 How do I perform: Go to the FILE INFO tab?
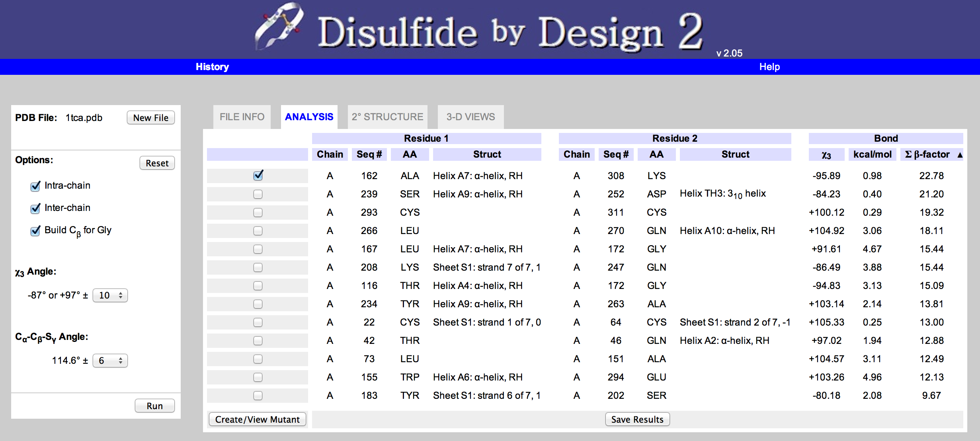242,117
